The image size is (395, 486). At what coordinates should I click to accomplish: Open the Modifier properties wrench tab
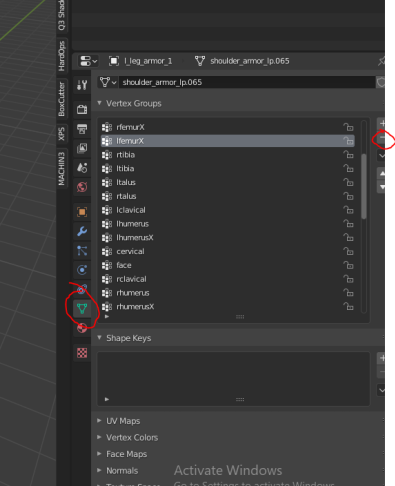click(x=82, y=231)
